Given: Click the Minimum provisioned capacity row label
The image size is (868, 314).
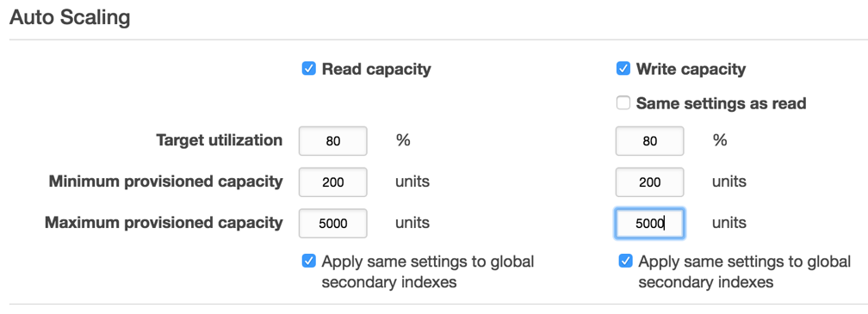Looking at the screenshot, I should 165,182.
